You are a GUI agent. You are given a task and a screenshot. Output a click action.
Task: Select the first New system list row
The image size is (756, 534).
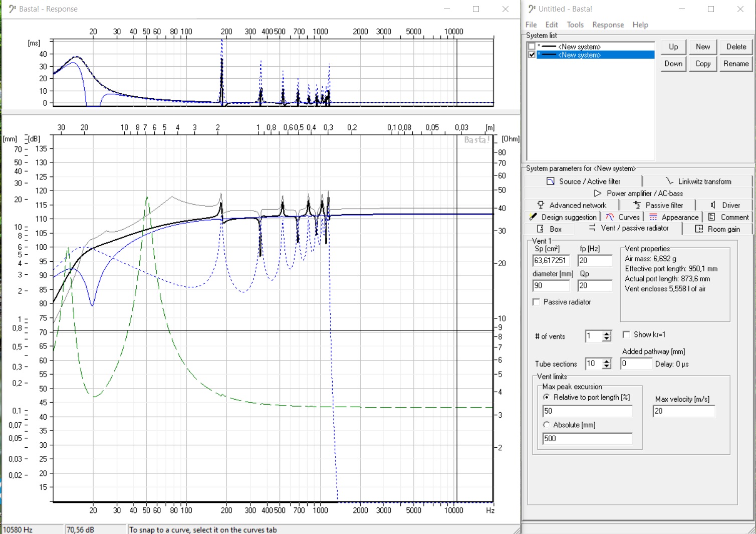595,47
